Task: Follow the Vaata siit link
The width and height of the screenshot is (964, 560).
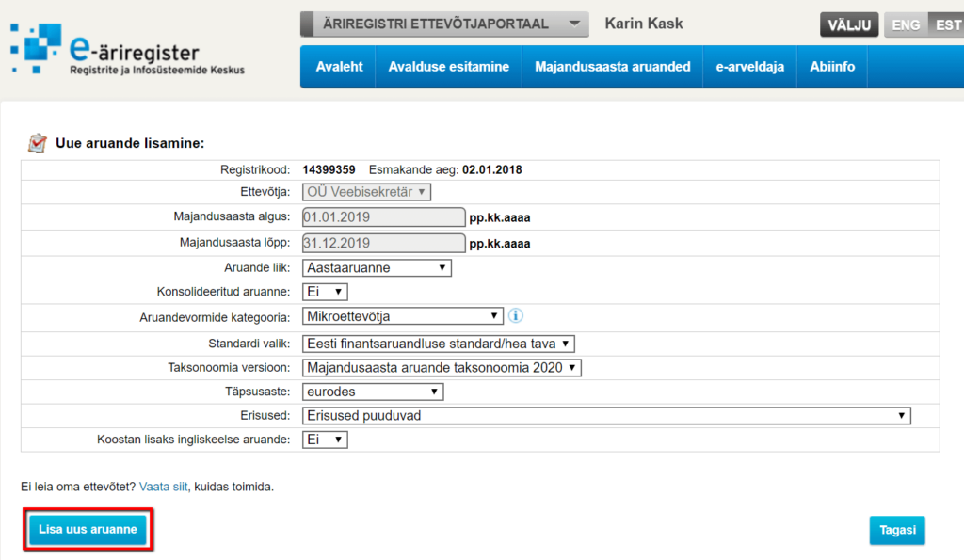Action: click(x=164, y=487)
